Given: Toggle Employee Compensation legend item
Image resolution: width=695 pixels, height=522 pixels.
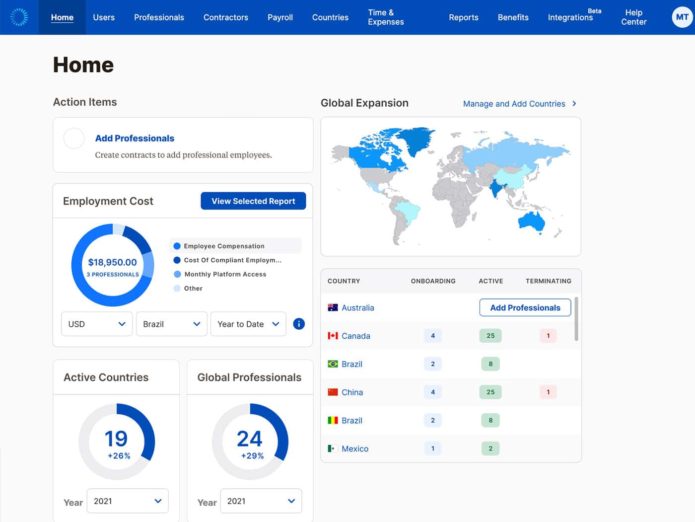Looking at the screenshot, I should 224,246.
